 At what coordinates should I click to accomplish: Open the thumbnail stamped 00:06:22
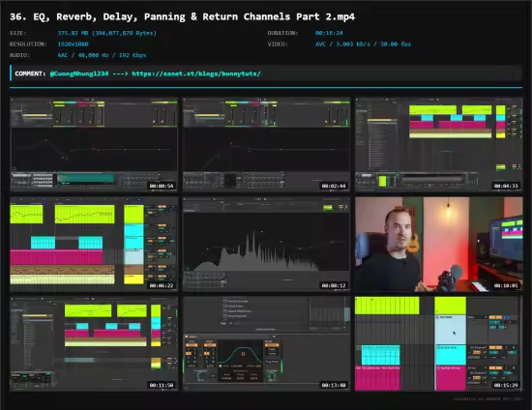click(x=94, y=245)
